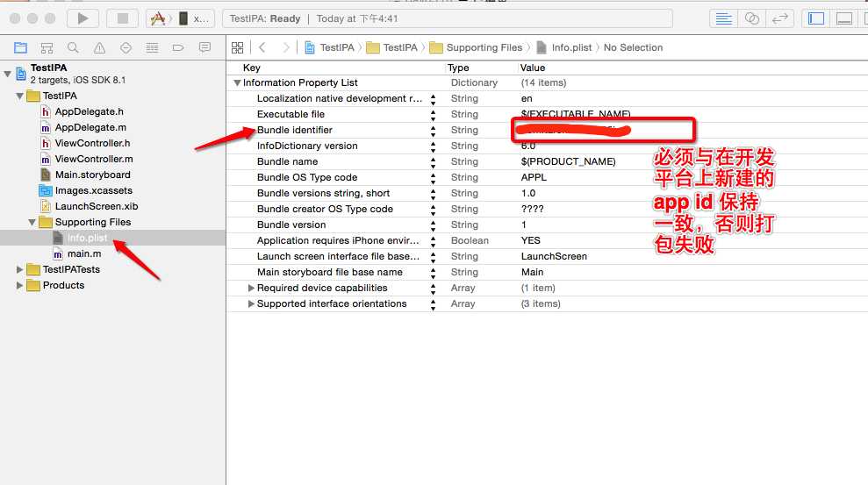Open key stepper for Bundle version
The height and width of the screenshot is (485, 868).
coord(433,225)
